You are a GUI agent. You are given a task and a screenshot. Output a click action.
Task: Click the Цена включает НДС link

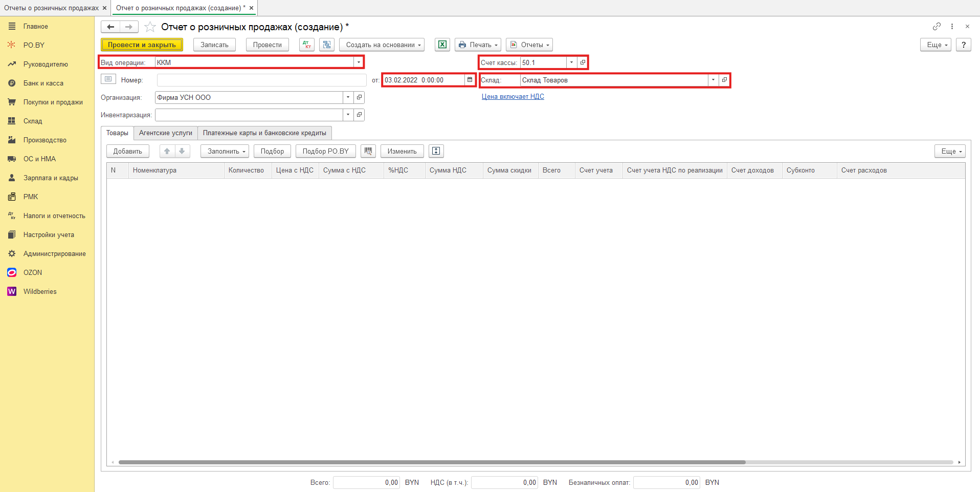[513, 97]
